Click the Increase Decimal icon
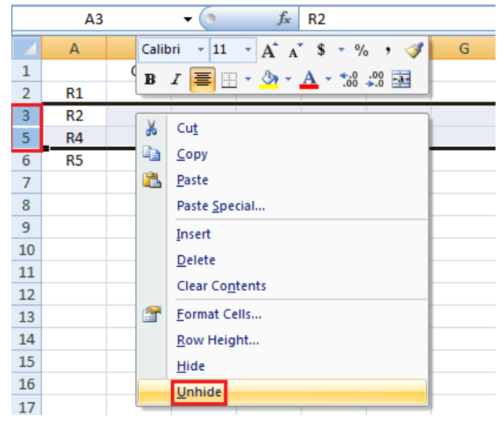 348,80
